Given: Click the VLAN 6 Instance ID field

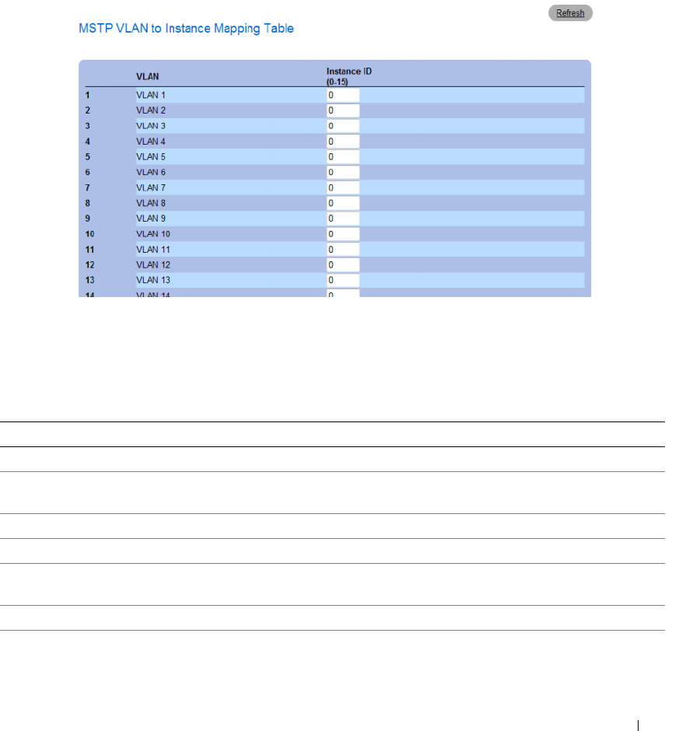Looking at the screenshot, I should (343, 172).
